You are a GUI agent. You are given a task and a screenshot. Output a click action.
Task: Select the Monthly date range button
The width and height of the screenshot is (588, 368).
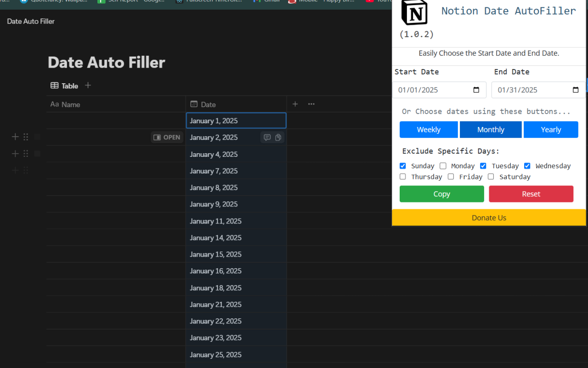tap(491, 129)
